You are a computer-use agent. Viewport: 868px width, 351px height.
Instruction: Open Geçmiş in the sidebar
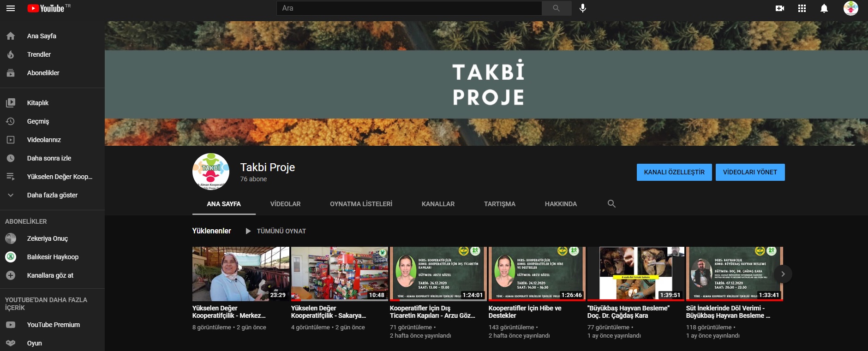point(38,121)
